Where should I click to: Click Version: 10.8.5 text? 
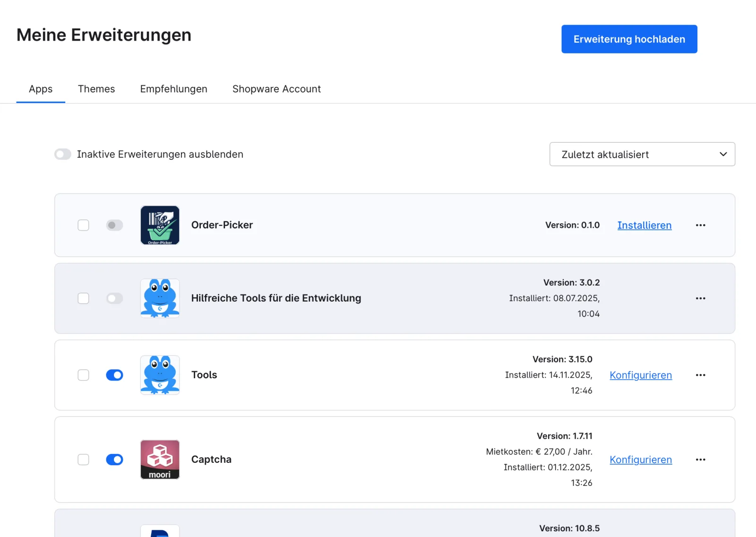coord(569,528)
